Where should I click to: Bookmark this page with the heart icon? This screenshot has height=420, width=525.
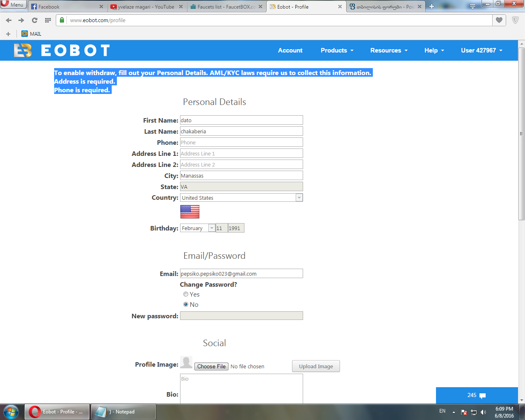(499, 20)
